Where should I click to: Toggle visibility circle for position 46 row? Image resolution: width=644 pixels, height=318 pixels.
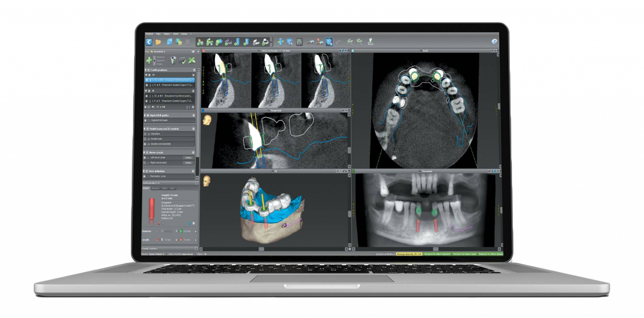point(149,107)
